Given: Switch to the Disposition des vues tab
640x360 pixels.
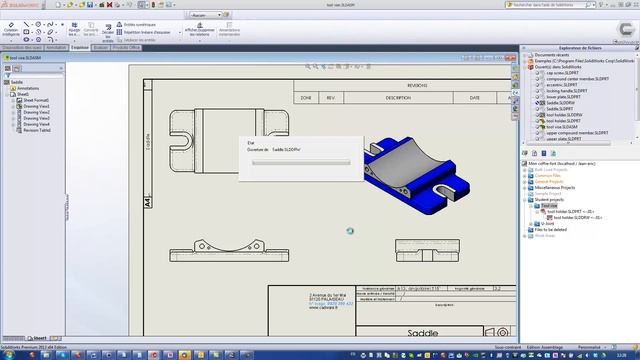Looking at the screenshot, I should click(x=22, y=48).
